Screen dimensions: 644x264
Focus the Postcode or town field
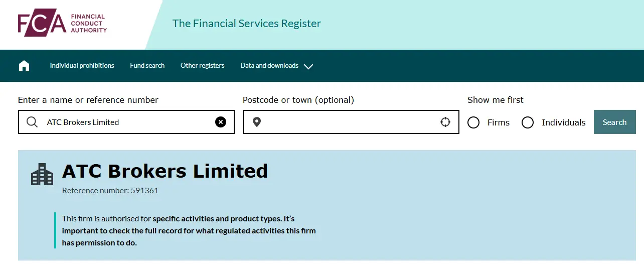[351, 122]
